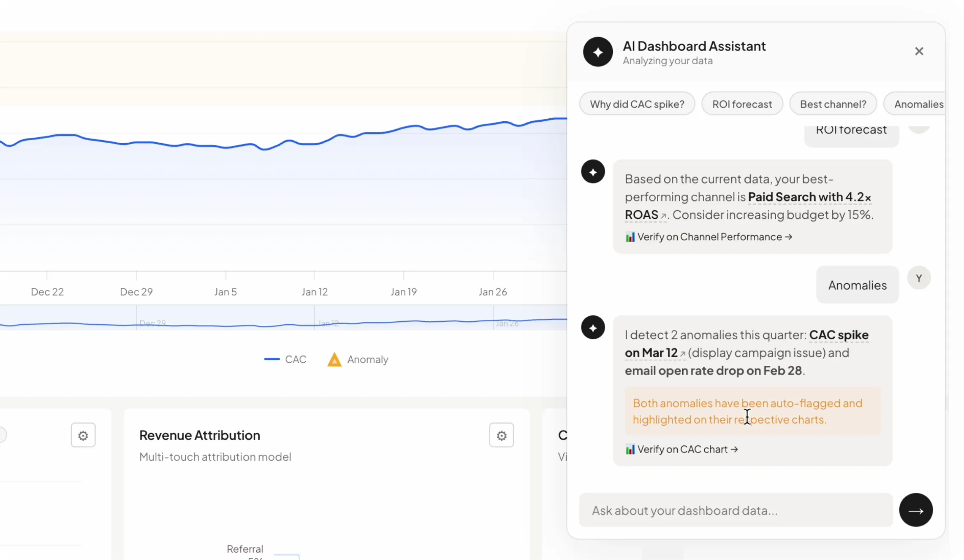Click 'CAC spike on Mar 12' reference link

point(838,335)
